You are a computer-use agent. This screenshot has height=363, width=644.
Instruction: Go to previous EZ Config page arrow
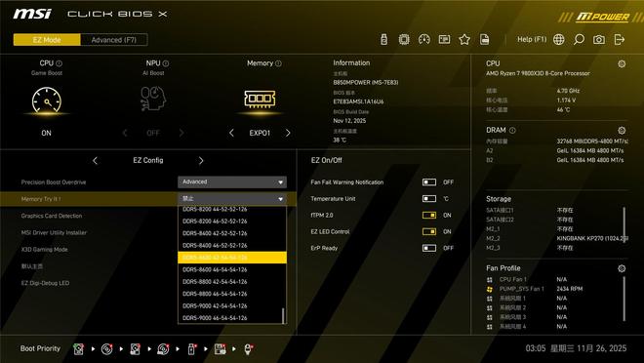click(96, 161)
